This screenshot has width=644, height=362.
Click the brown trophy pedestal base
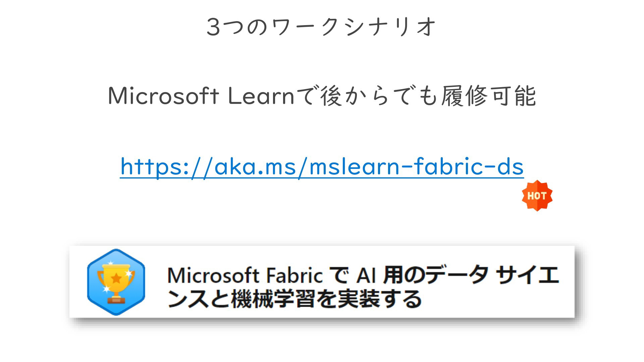pyautogui.click(x=116, y=300)
